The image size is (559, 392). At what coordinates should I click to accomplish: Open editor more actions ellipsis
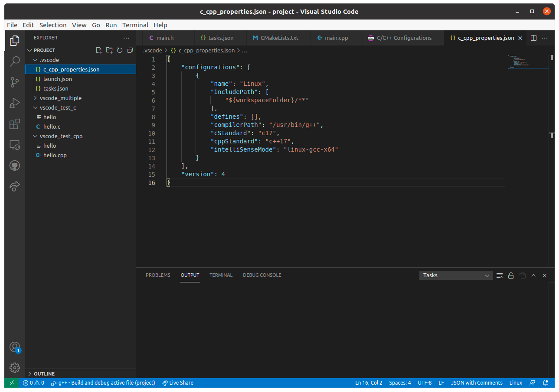(x=545, y=38)
